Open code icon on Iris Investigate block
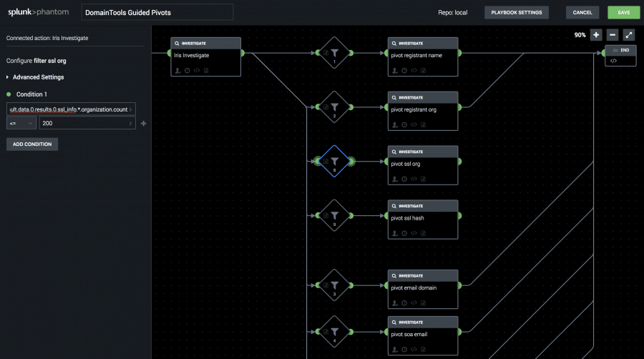Viewport: 644px width, 359px height. pyautogui.click(x=197, y=71)
